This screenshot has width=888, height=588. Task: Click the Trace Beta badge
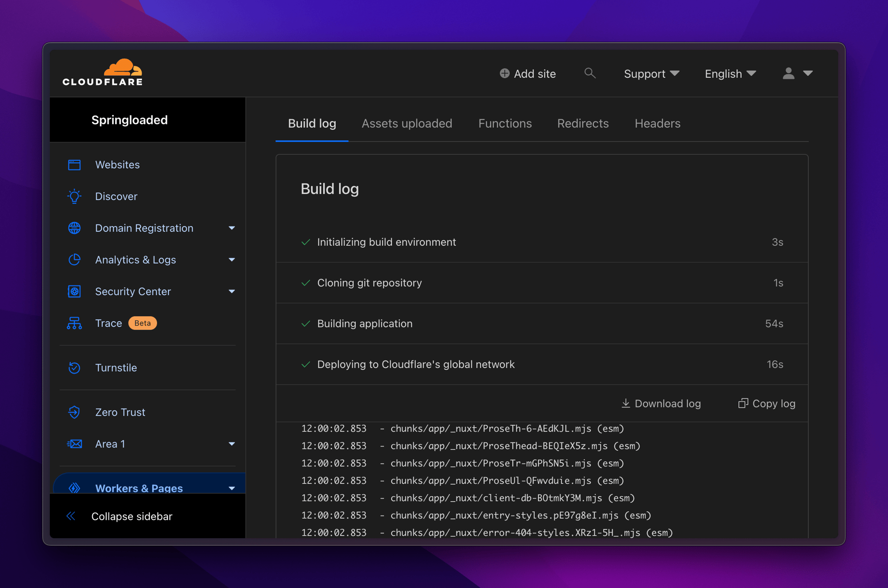(142, 323)
